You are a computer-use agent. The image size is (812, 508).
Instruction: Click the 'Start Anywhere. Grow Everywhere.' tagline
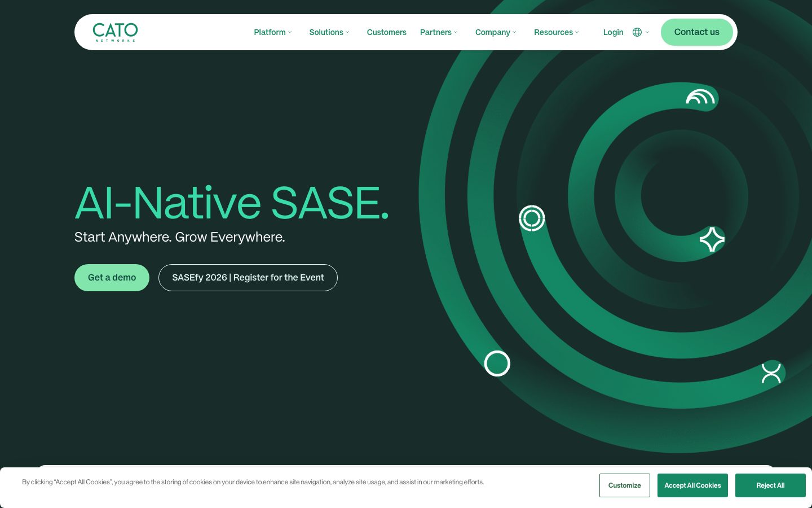180,237
